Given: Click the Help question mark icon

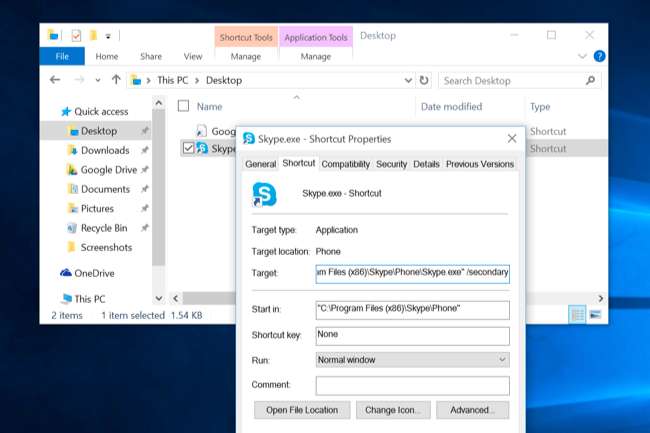Looking at the screenshot, I should pos(599,57).
